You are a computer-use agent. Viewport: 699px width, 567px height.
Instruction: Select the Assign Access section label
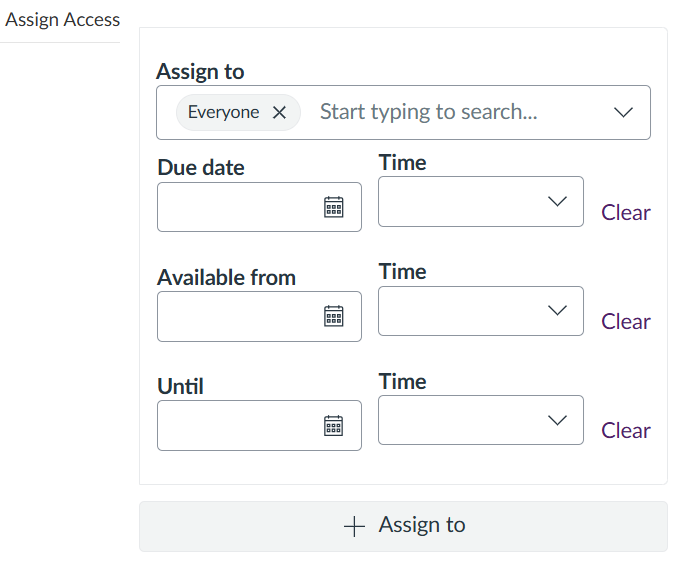[62, 20]
